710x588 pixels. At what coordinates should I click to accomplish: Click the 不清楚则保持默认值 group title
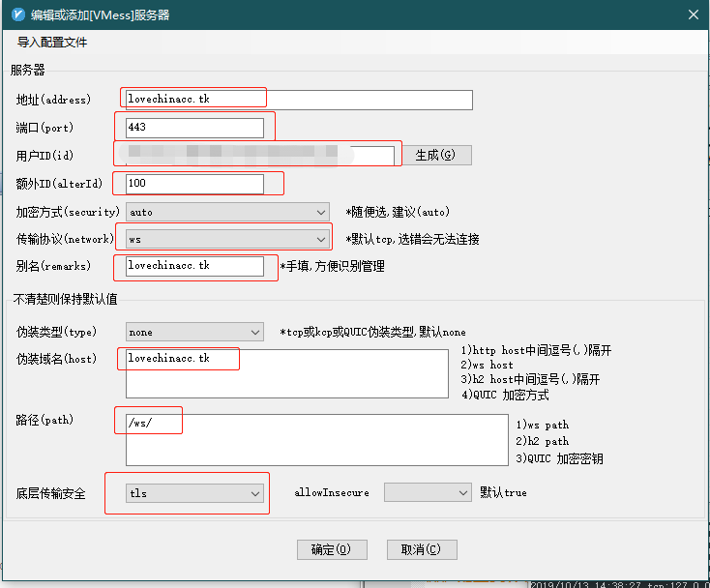[x=66, y=299]
